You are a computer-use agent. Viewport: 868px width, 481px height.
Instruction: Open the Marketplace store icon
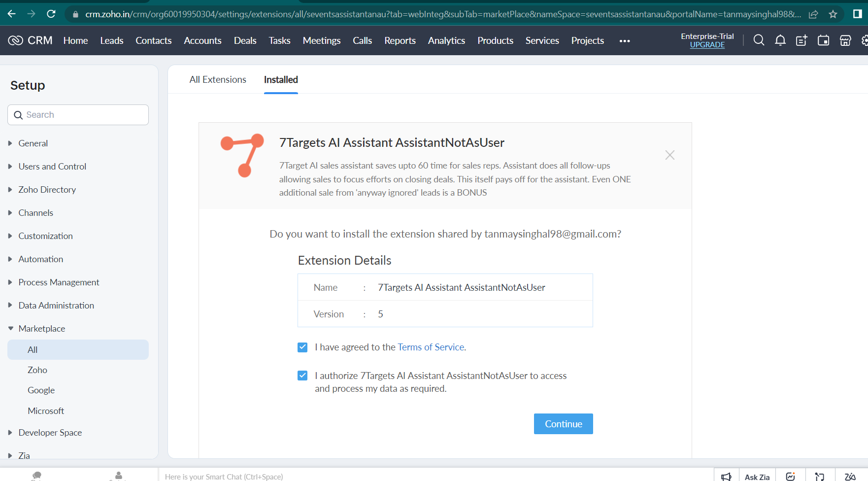pyautogui.click(x=845, y=40)
